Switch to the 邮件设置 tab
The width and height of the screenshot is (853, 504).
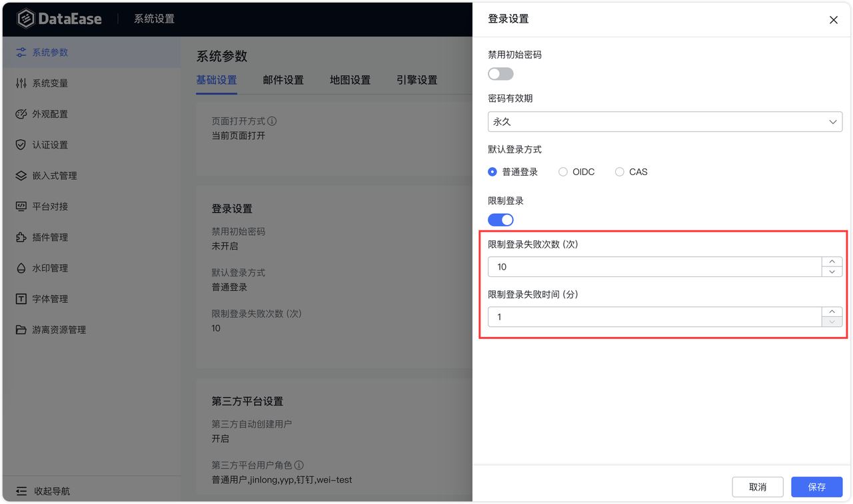(283, 80)
